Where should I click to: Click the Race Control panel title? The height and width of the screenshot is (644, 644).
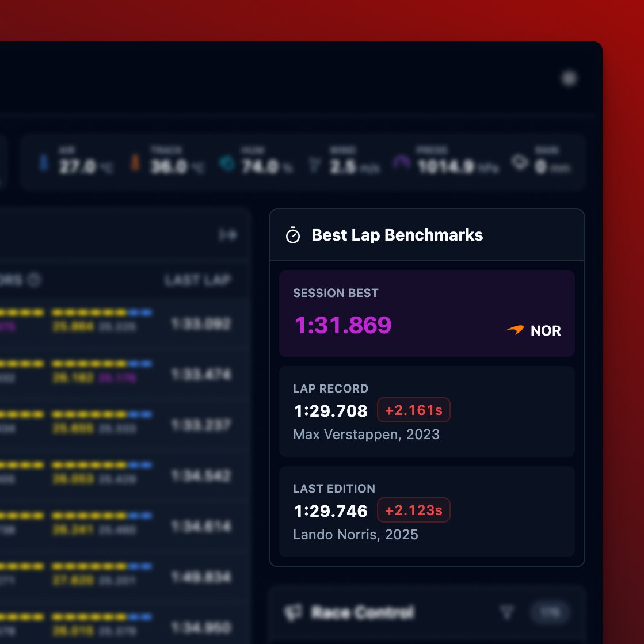coord(363,612)
